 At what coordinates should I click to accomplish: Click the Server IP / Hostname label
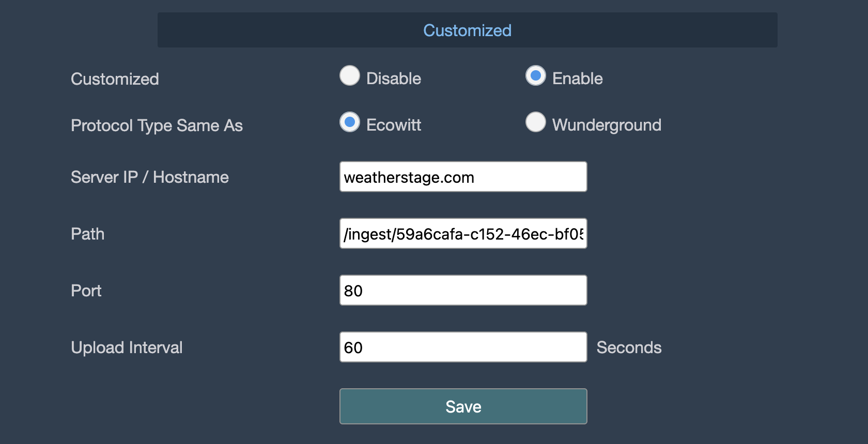(x=150, y=177)
